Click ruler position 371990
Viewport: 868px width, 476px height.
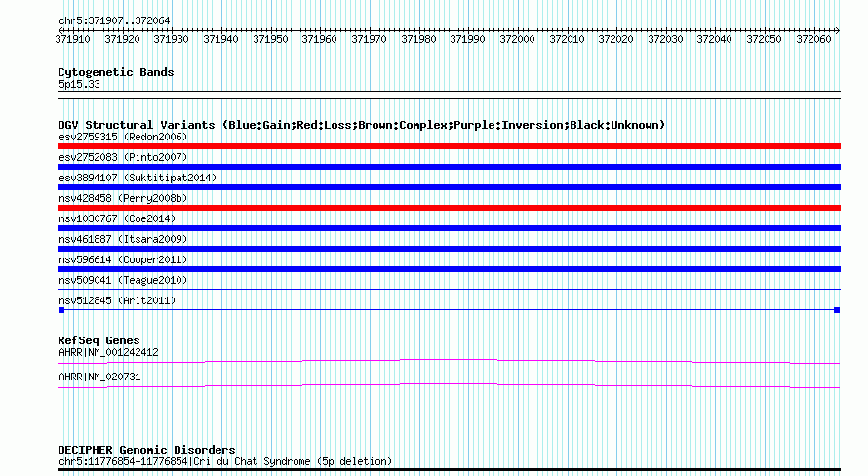[468, 39]
